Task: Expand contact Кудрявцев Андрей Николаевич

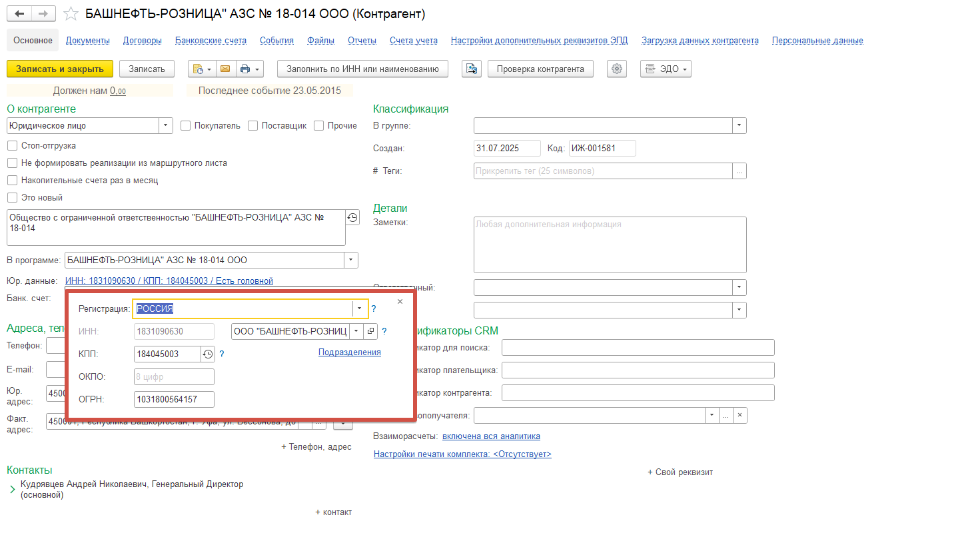Action: (13, 490)
